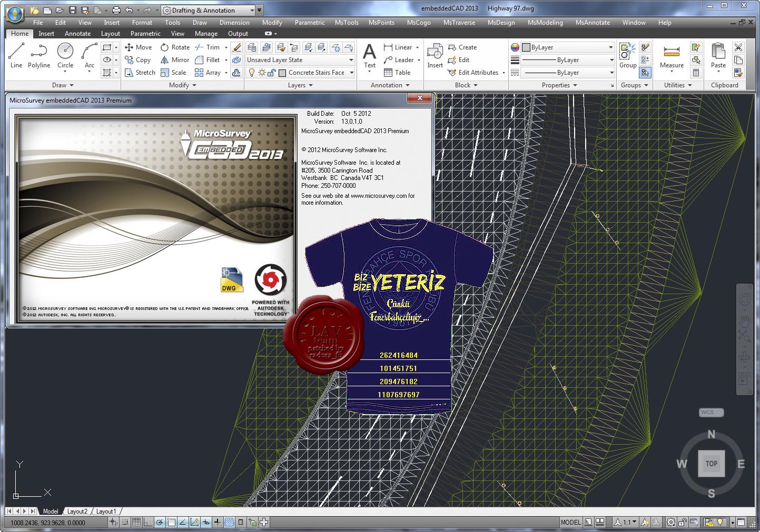Viewport: 760px width, 532px height.
Task: Click the Move button
Action: pos(138,47)
